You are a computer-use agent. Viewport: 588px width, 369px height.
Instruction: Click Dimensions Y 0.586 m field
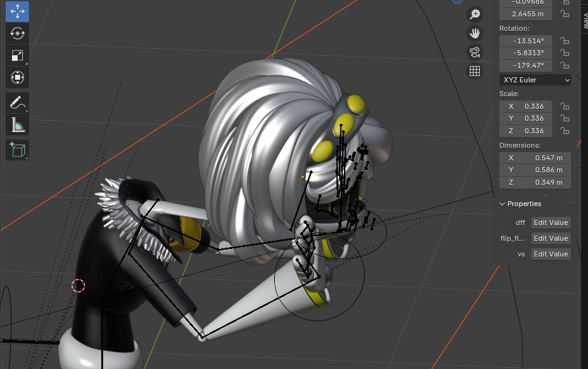tap(535, 170)
